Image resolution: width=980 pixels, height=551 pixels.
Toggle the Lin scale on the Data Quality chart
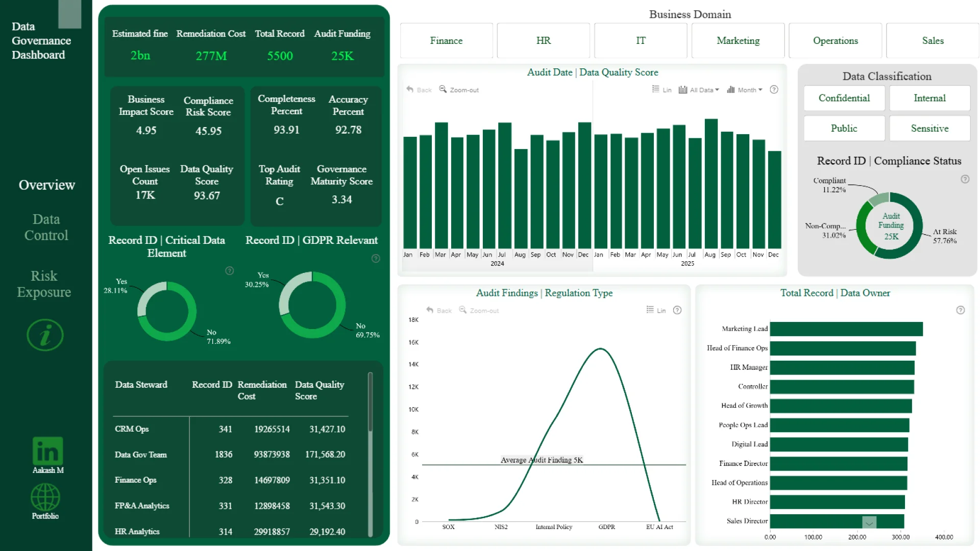(661, 90)
